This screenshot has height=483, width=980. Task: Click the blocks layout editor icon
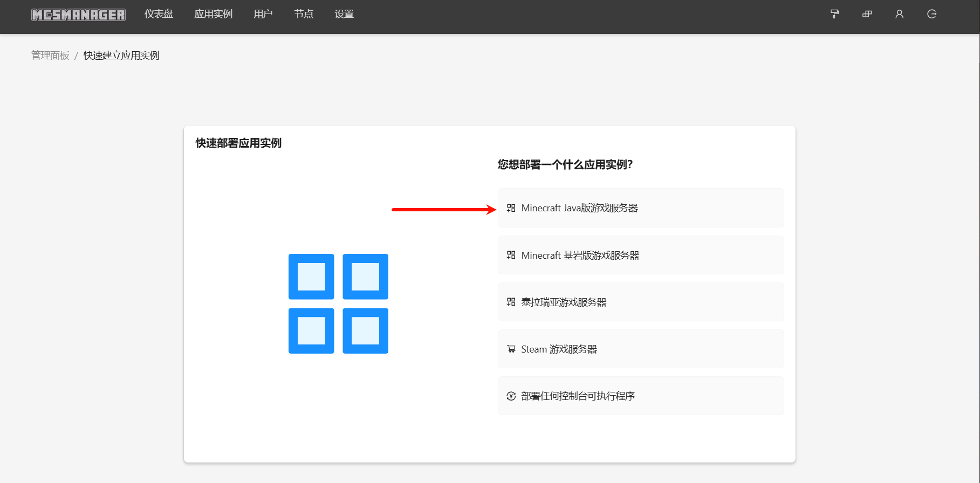click(867, 14)
